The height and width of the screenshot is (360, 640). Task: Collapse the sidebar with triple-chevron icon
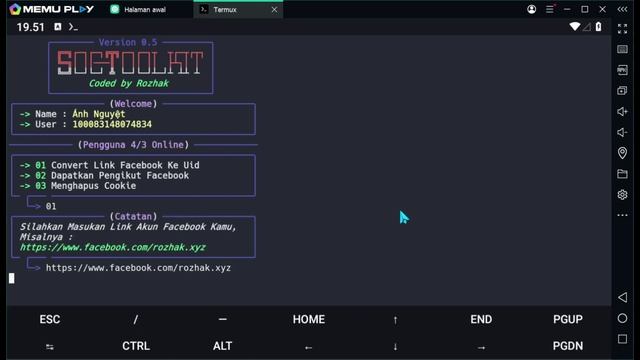622,9
